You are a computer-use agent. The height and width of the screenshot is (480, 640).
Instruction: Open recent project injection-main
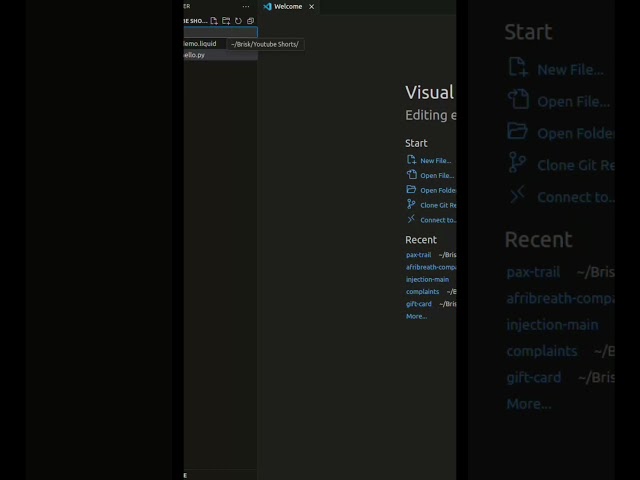pos(427,279)
